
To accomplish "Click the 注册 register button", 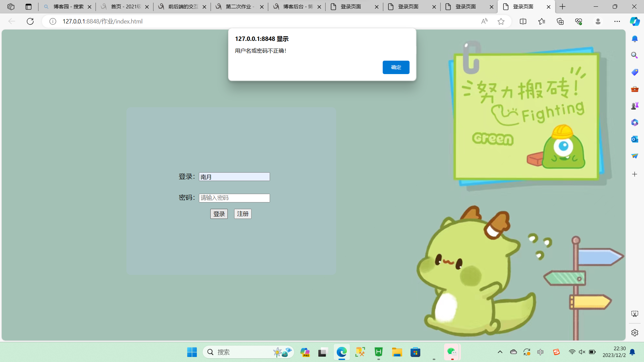I will pyautogui.click(x=243, y=214).
